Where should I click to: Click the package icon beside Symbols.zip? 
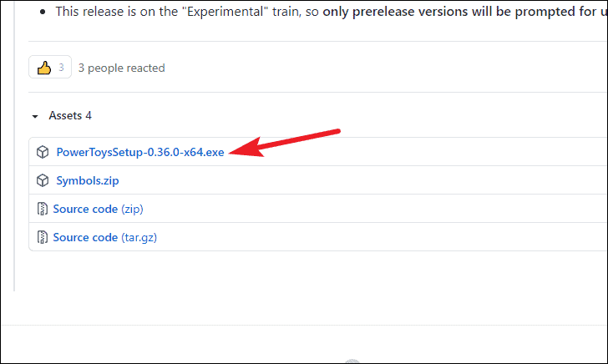point(42,180)
